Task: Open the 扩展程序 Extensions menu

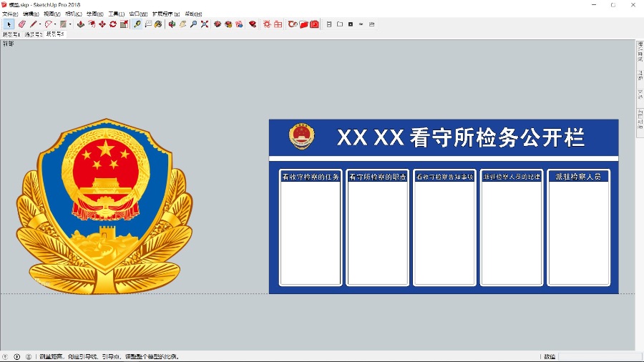Action: 166,14
